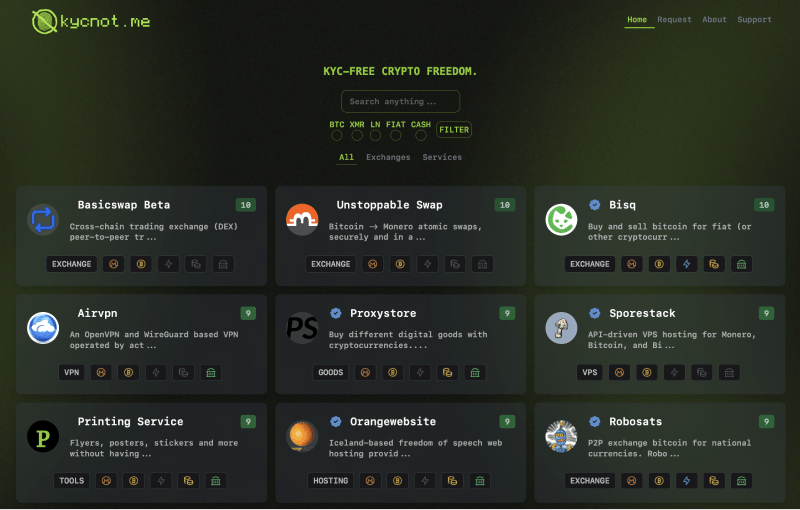Switch to the Exchanges tab
This screenshot has height=510, width=800.
pyautogui.click(x=388, y=157)
